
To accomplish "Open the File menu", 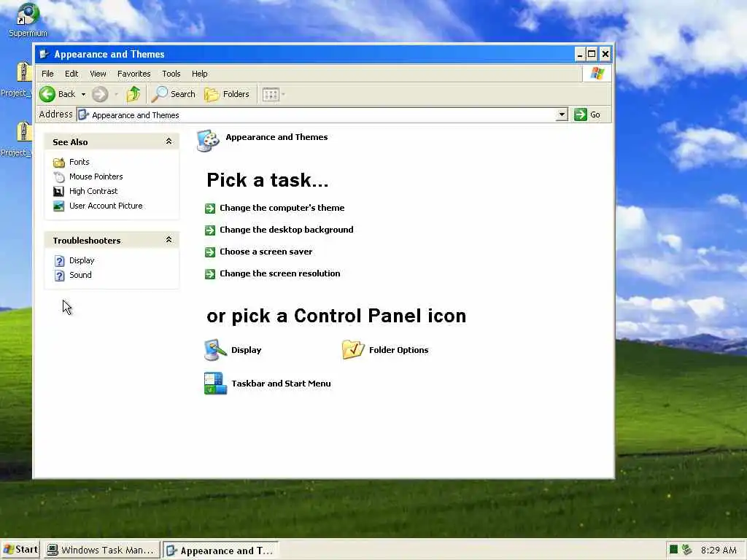I will [x=47, y=74].
